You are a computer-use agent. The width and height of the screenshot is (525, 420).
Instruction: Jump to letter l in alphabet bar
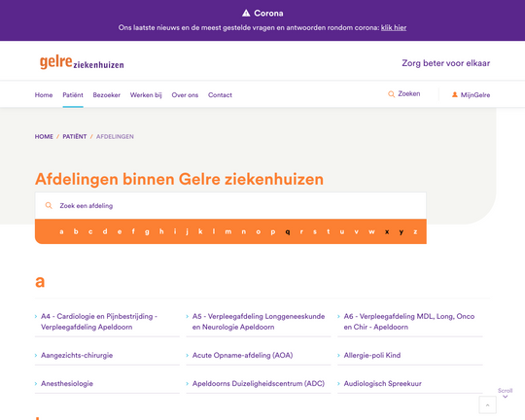[x=214, y=231]
